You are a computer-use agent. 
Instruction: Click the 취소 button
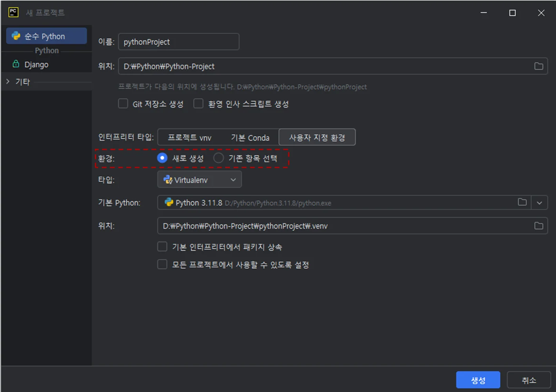pos(529,380)
